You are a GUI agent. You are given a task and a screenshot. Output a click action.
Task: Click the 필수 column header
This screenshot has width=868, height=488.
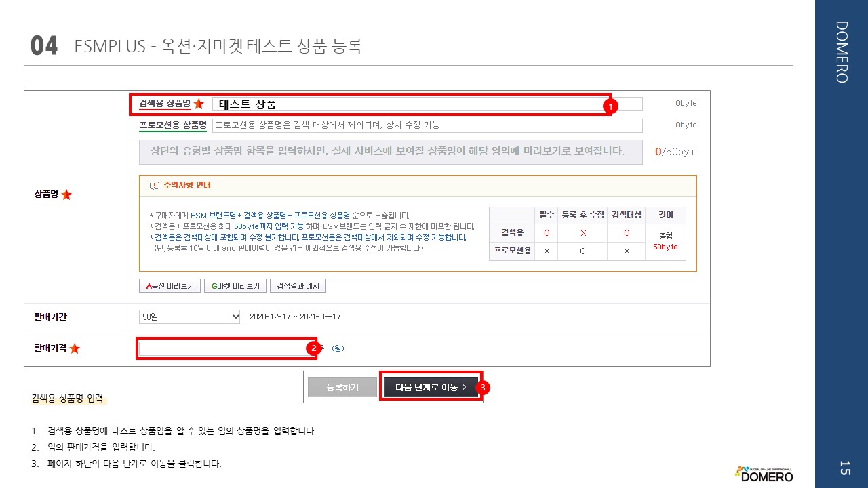tap(547, 215)
